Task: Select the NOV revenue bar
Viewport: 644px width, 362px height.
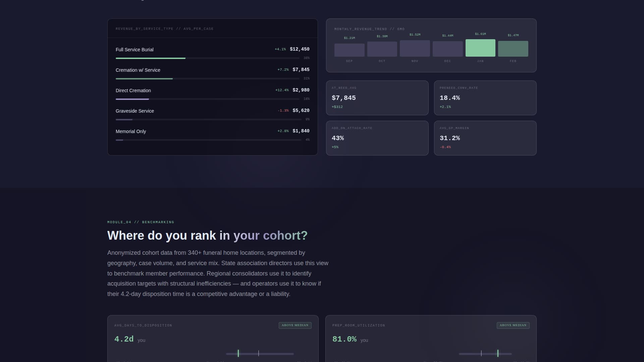Action: tap(415, 48)
